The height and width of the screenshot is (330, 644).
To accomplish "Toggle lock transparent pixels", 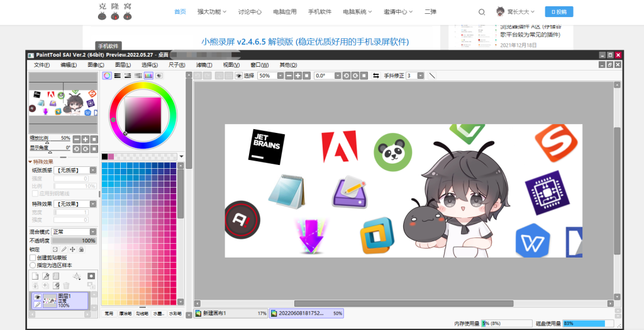I will (55, 249).
